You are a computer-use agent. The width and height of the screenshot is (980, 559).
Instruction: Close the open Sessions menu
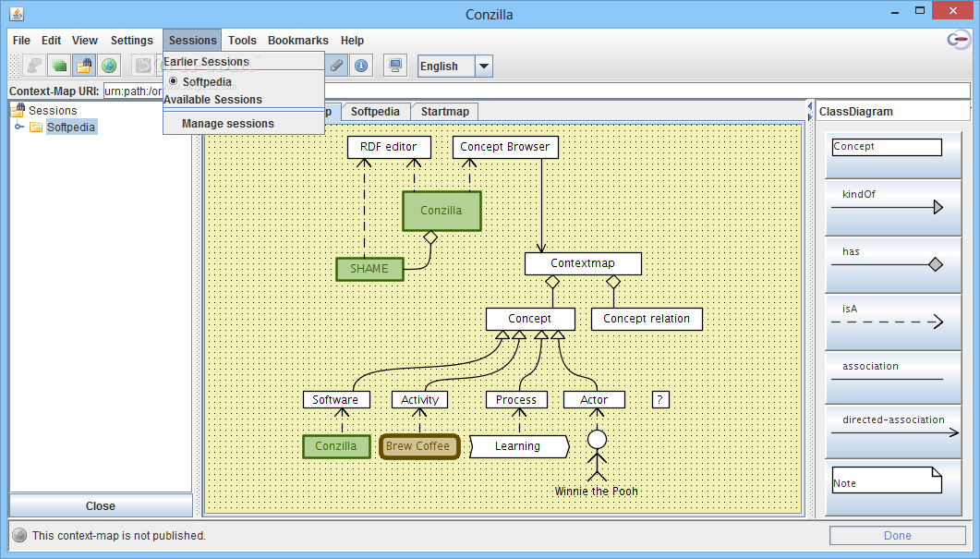pyautogui.click(x=192, y=40)
